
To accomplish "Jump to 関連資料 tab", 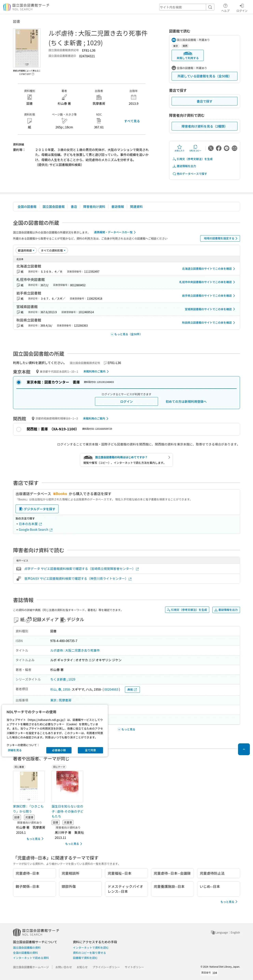I will (136, 207).
